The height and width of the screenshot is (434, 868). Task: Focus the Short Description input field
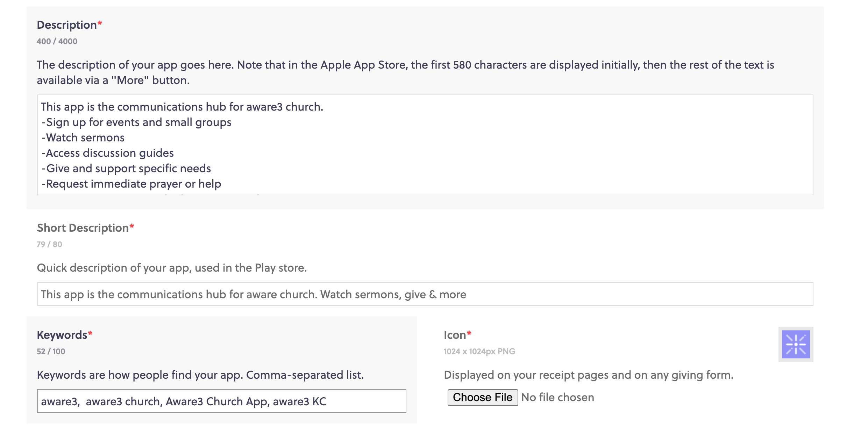coord(425,294)
